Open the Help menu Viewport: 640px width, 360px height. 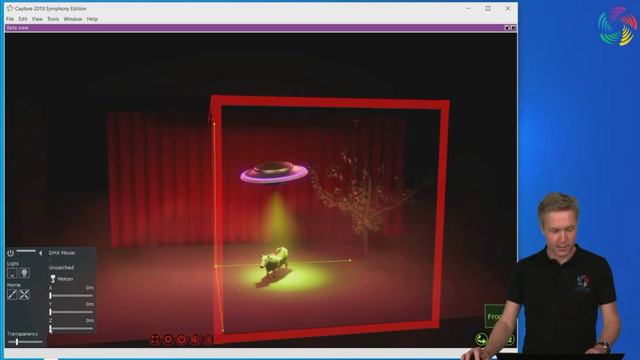tap(92, 19)
